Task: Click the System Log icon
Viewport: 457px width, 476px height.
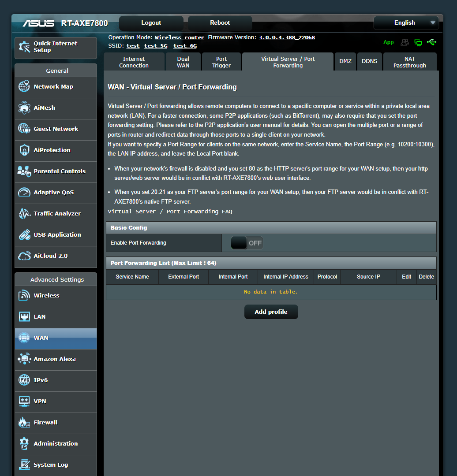Action: [x=24, y=465]
